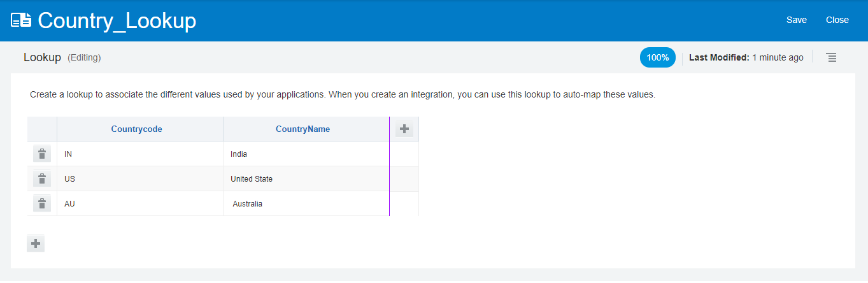The height and width of the screenshot is (283, 868).
Task: Save the lookup
Action: coord(796,20)
